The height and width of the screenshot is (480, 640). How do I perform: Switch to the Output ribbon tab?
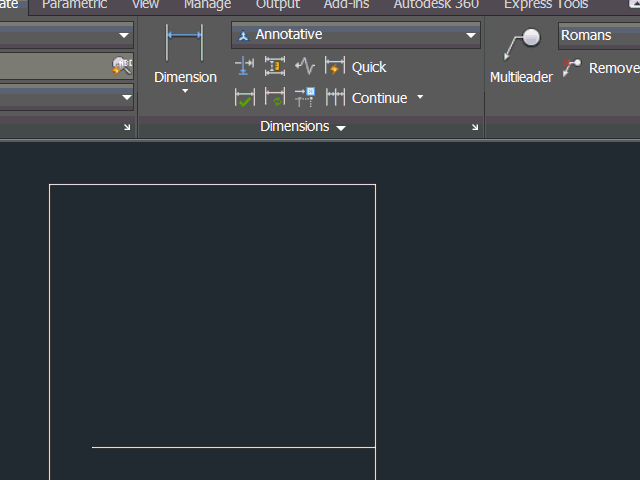point(278,4)
